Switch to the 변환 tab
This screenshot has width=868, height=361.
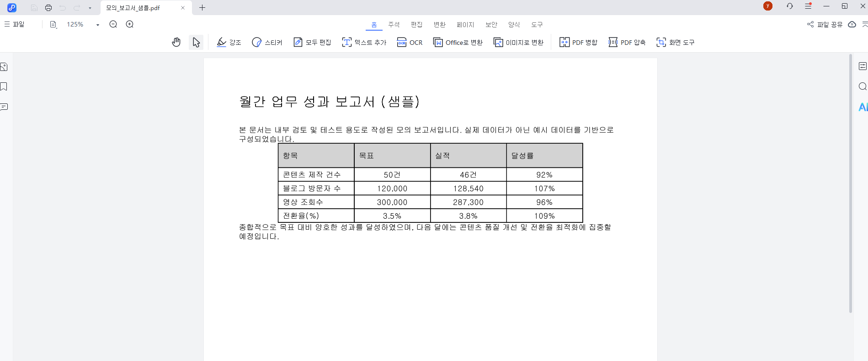(x=440, y=25)
